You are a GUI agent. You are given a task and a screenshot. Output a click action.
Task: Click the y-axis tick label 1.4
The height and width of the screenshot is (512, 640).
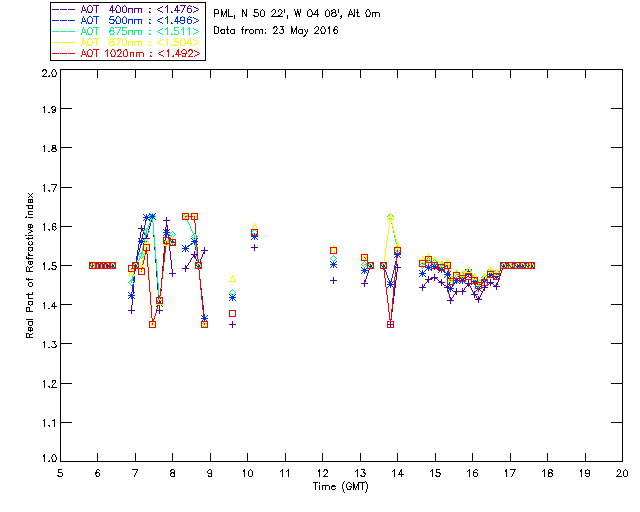click(x=49, y=305)
